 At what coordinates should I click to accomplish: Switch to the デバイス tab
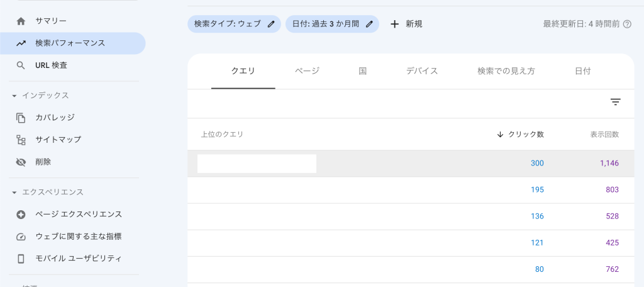[x=422, y=71]
